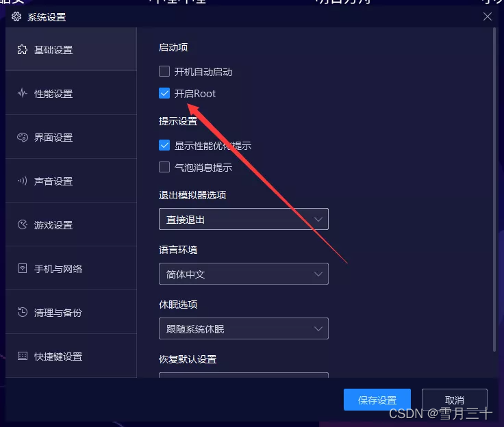Viewport: 504px width, 427px height.
Task: Toggle the 显示性能优化提示 checkbox
Action: [x=164, y=145]
